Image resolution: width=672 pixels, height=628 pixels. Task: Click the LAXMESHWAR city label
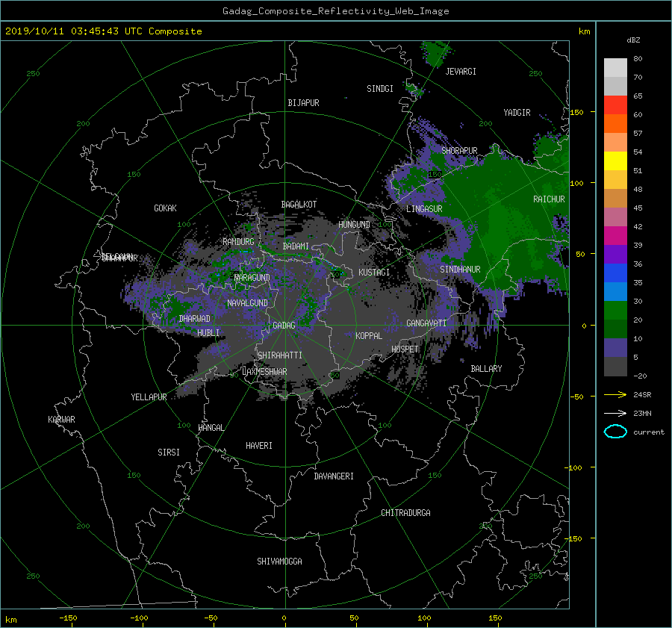click(x=264, y=372)
